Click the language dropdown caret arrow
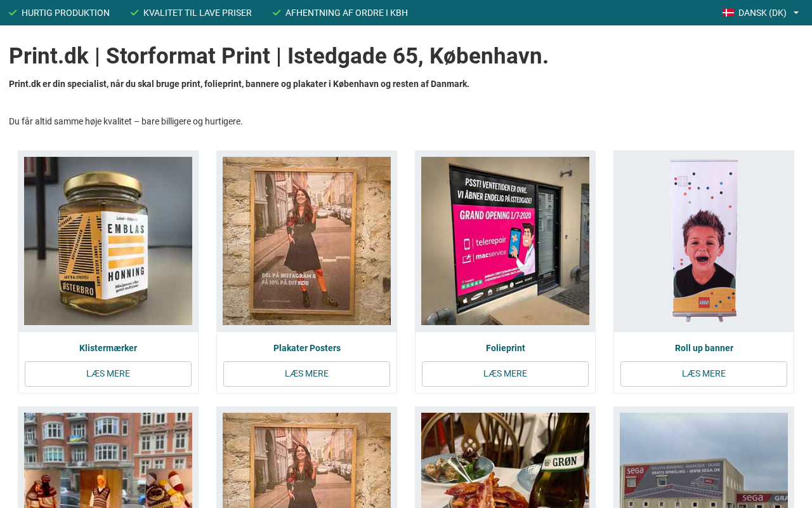 click(x=796, y=13)
